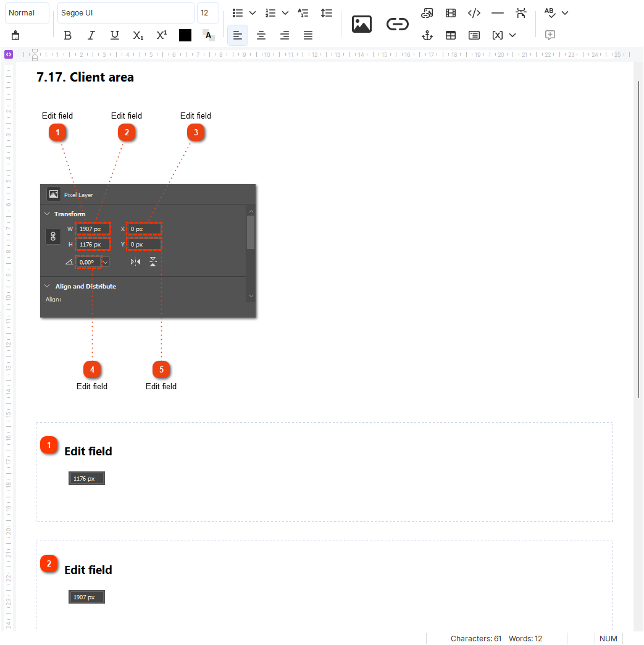
Task: Click the Pixel Layer panel screenshot image
Action: [148, 251]
